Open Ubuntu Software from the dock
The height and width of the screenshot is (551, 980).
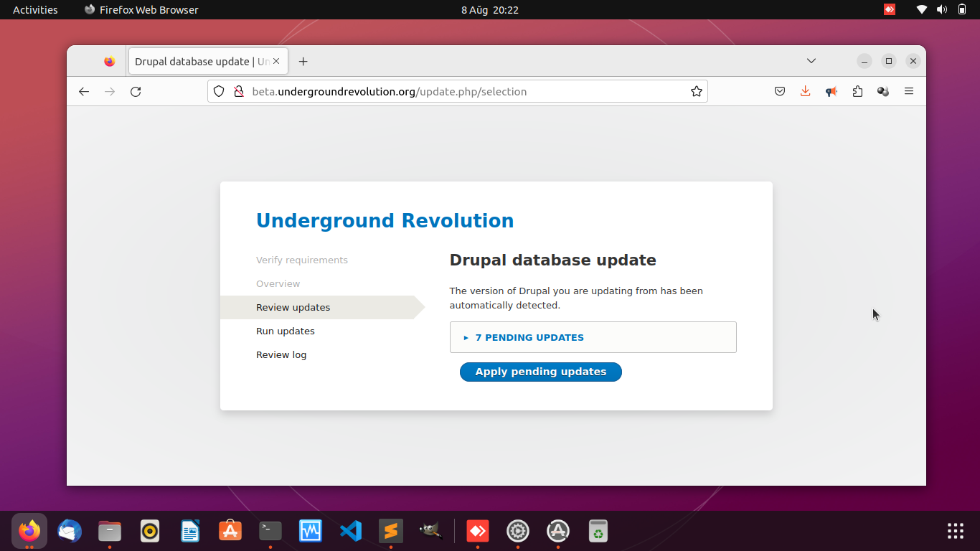click(x=230, y=531)
